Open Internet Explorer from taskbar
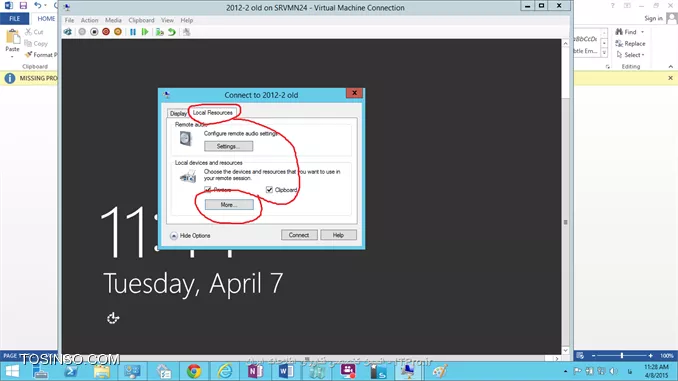Screen dimensions: 678x381 point(225,371)
